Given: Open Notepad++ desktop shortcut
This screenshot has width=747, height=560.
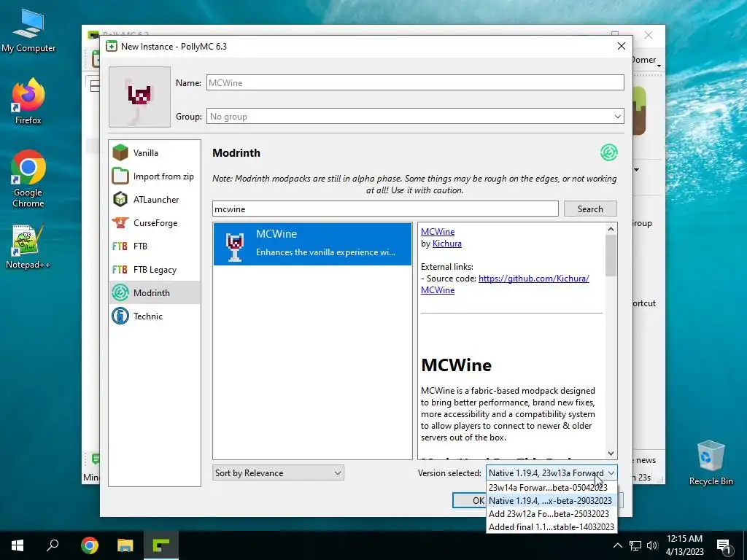Looking at the screenshot, I should 28,246.
